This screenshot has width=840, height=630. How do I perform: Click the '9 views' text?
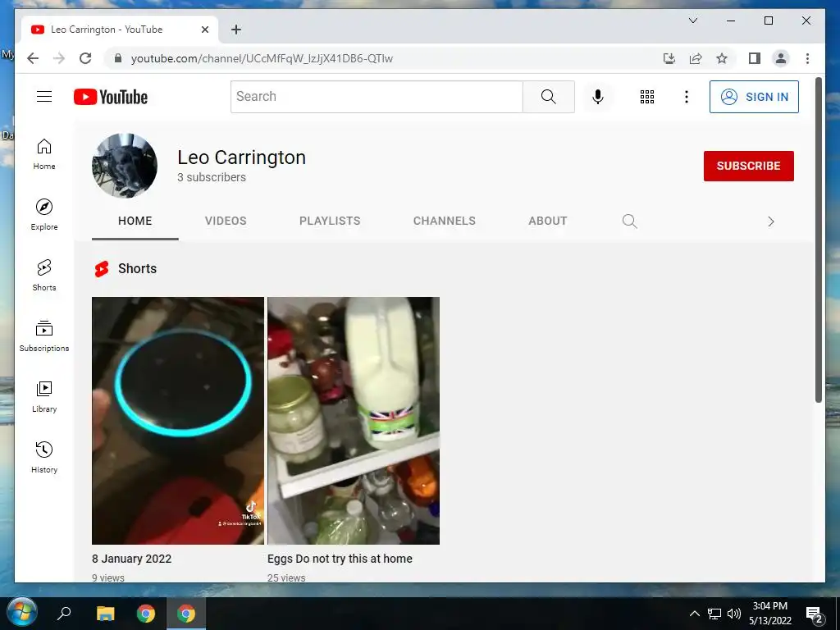(x=108, y=578)
